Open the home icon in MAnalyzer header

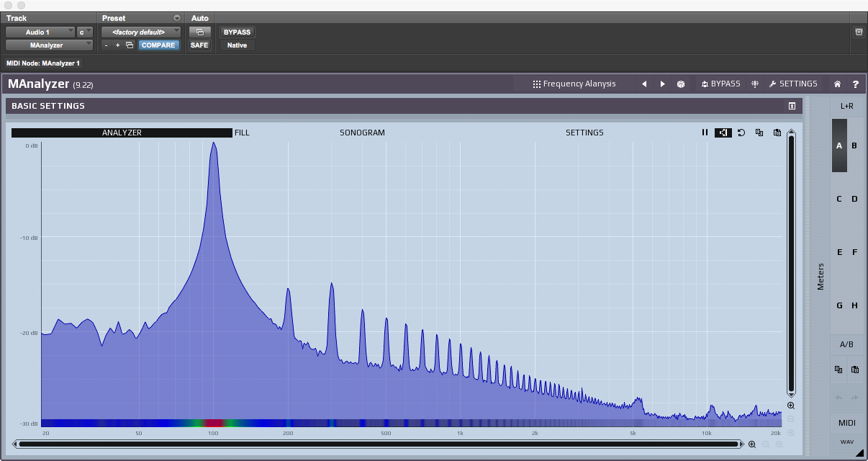837,84
